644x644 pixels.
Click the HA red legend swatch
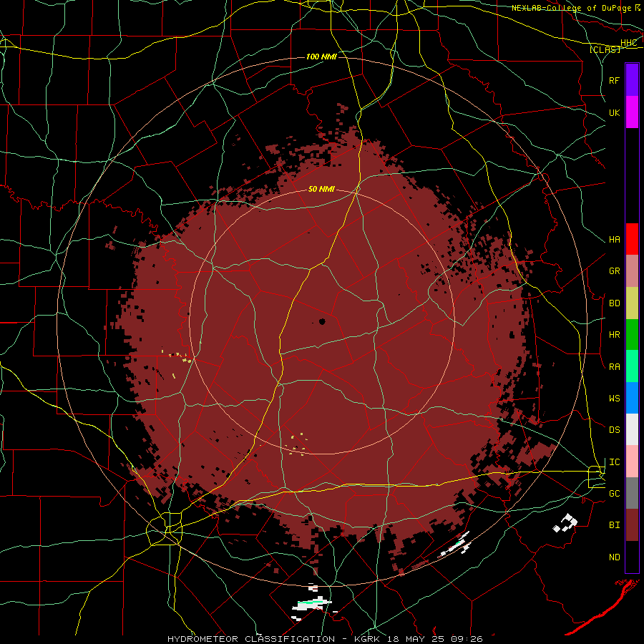pyautogui.click(x=632, y=239)
